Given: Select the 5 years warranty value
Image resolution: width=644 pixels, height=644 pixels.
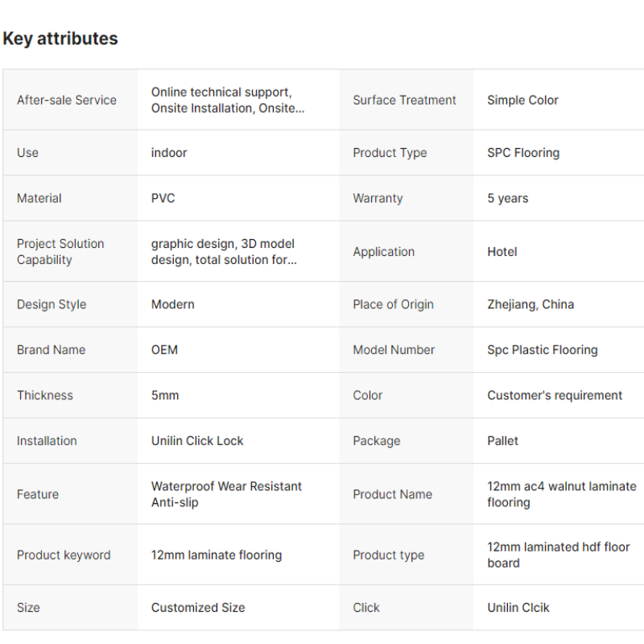Looking at the screenshot, I should pos(508,198).
